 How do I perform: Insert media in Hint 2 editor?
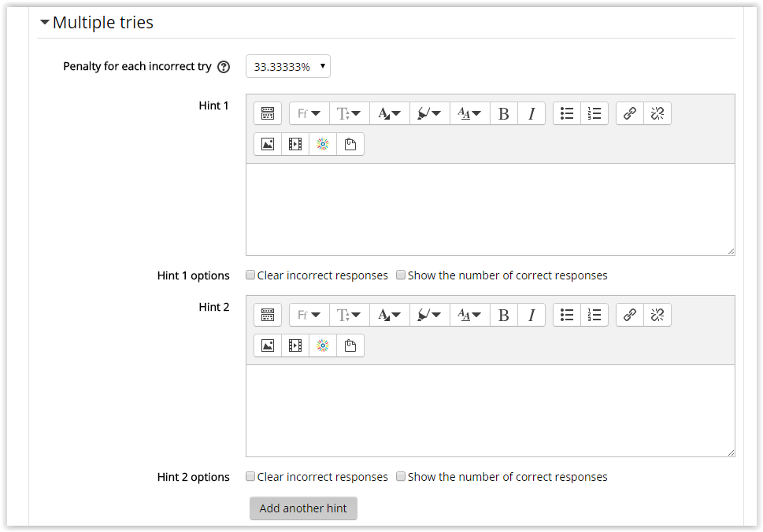(x=295, y=345)
